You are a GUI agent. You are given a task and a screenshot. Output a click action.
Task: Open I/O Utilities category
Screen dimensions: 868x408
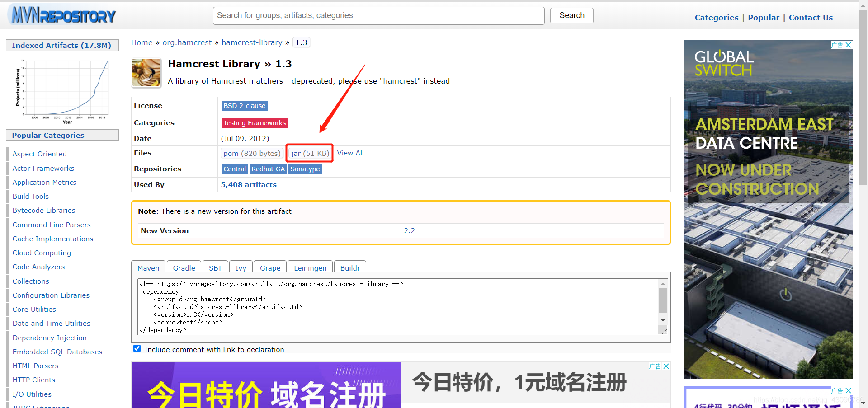[32, 394]
